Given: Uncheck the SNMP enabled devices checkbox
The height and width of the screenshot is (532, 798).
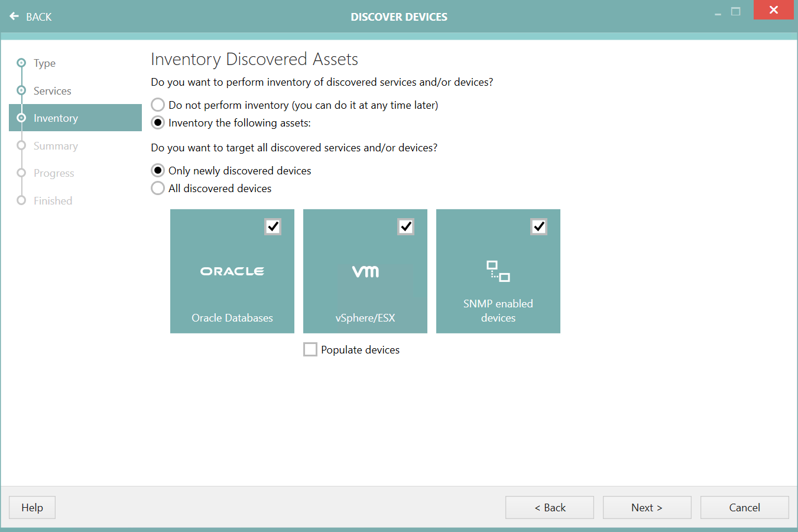Looking at the screenshot, I should point(539,226).
